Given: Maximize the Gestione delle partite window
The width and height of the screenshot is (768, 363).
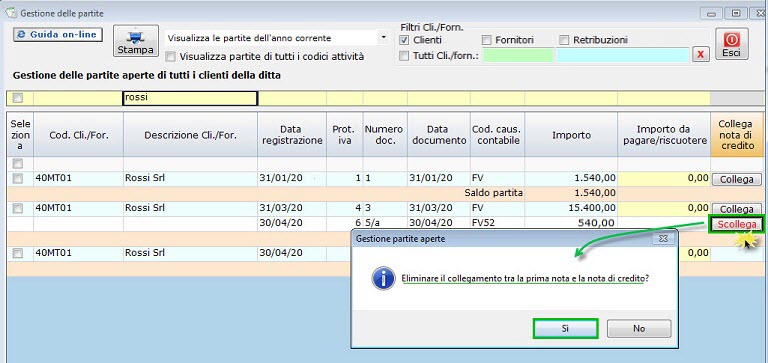Looking at the screenshot, I should pyautogui.click(x=736, y=14).
